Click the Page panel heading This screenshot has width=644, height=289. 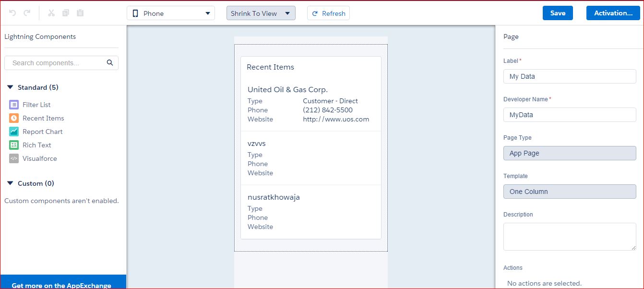511,36
